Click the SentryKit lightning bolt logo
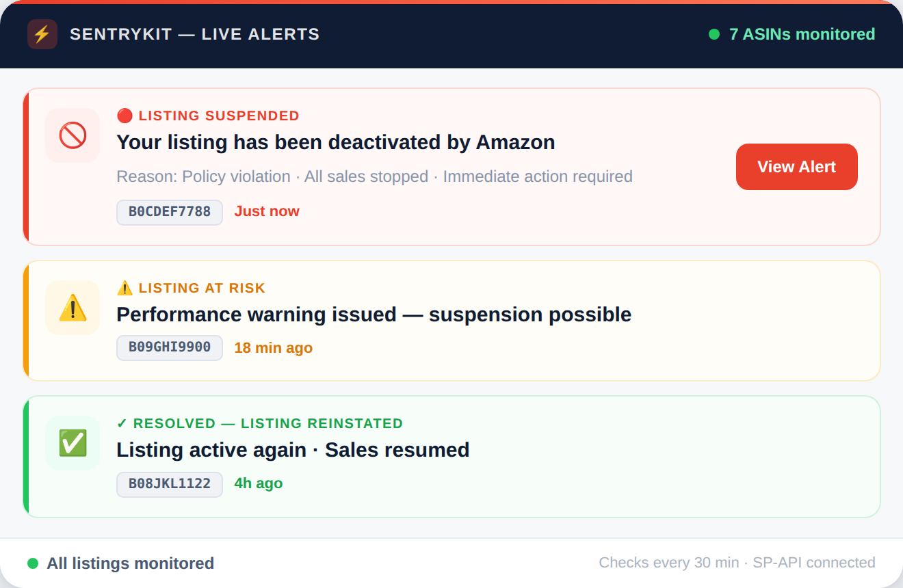Image resolution: width=903 pixels, height=588 pixels. pyautogui.click(x=42, y=34)
